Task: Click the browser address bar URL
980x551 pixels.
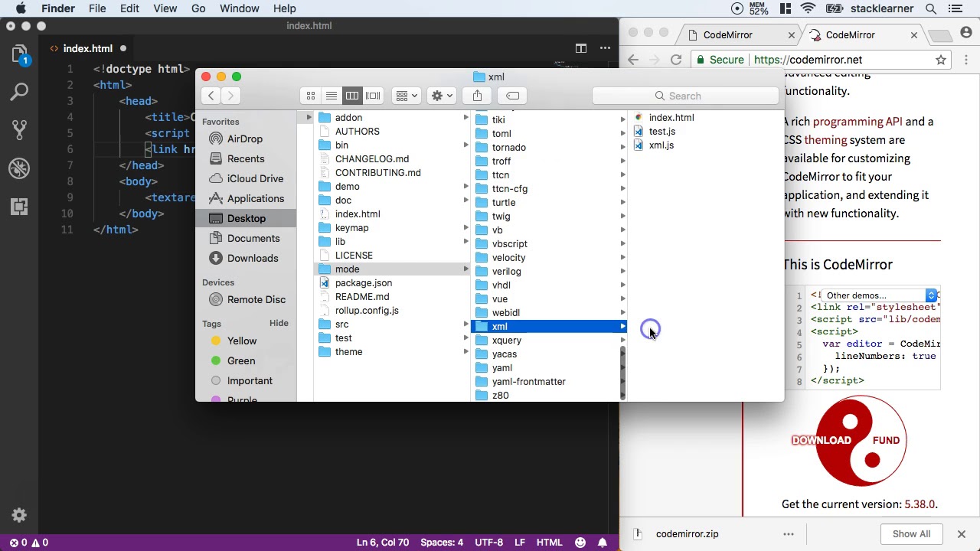Action: coord(808,60)
